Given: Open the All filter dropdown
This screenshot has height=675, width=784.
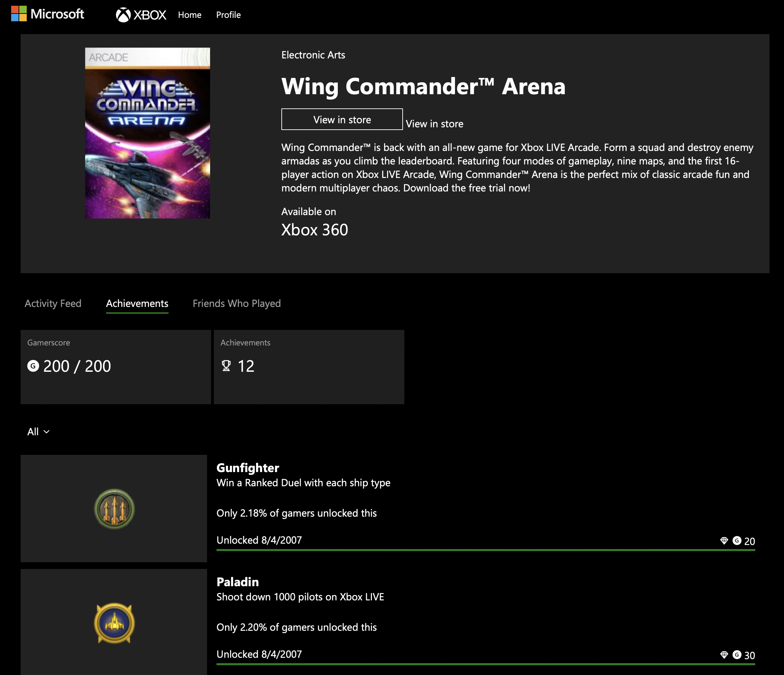Looking at the screenshot, I should click(33, 432).
